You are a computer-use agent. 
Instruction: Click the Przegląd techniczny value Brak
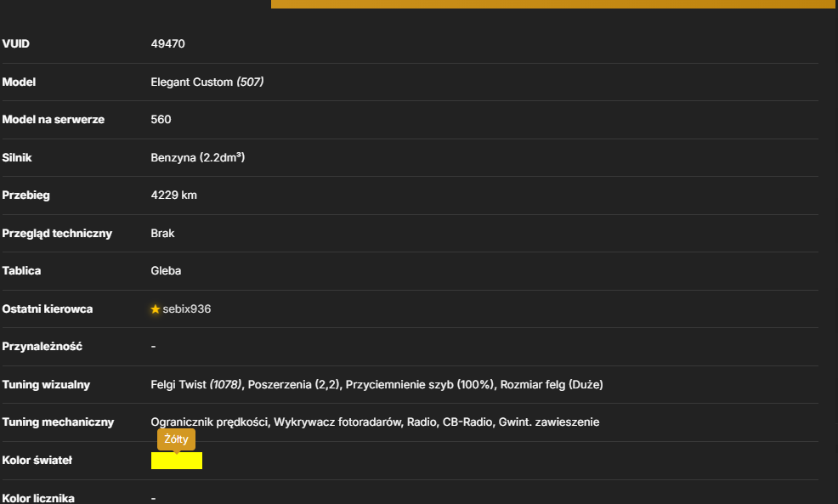pyautogui.click(x=162, y=233)
